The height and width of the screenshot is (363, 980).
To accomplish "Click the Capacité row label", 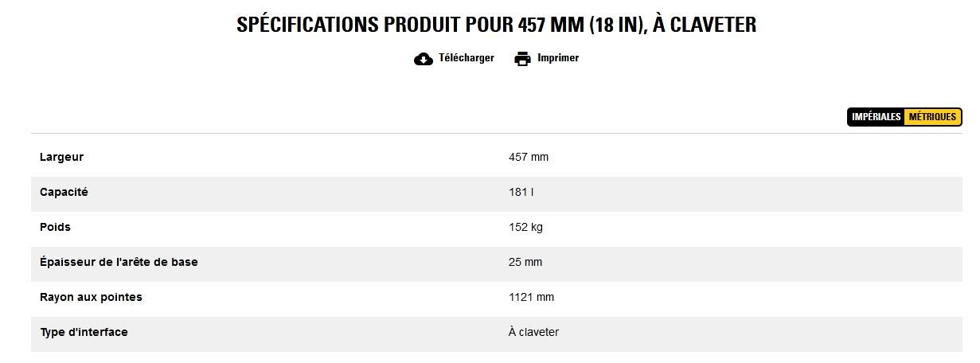I will [64, 193].
